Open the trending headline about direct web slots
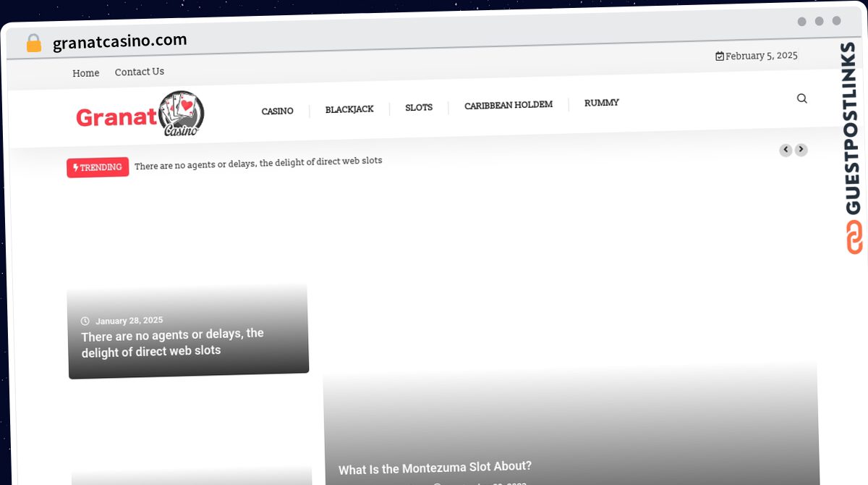 coord(258,163)
